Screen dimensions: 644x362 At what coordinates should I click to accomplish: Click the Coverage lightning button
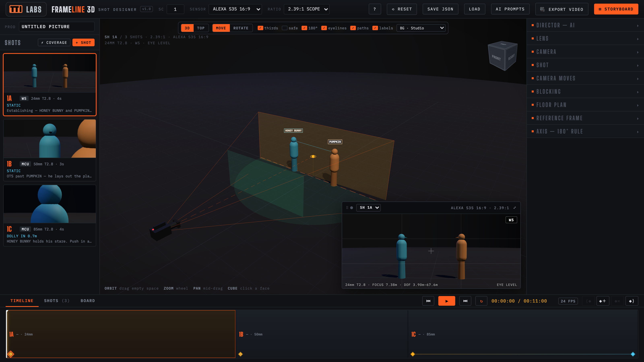pos(54,42)
